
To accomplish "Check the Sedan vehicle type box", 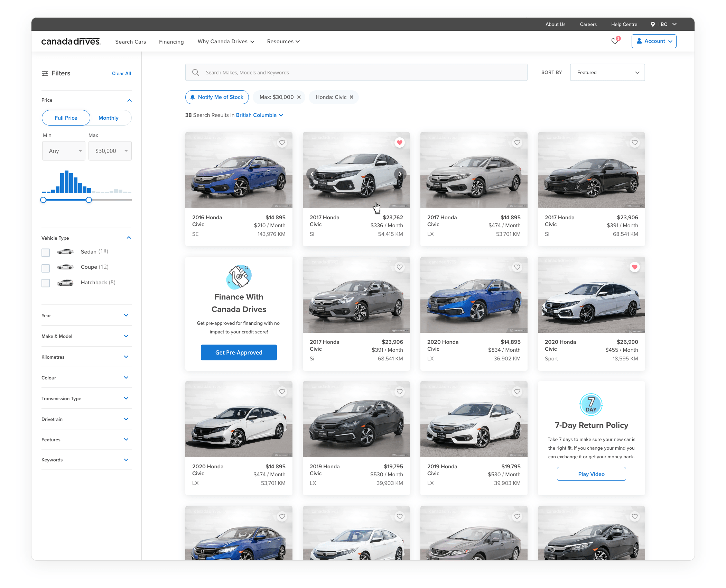I will click(46, 252).
